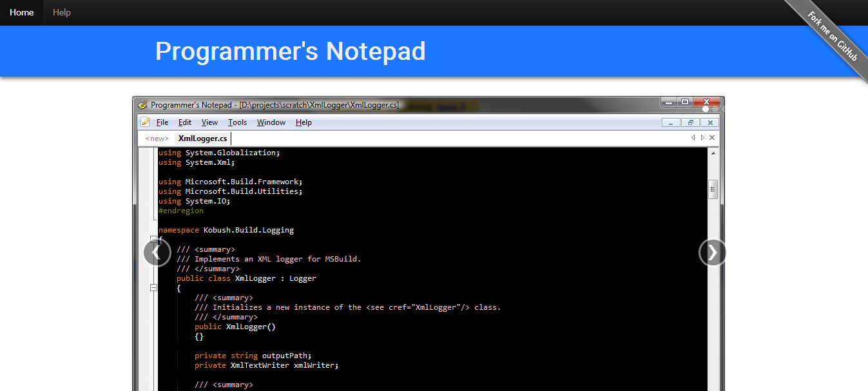Click the 'public XmlLogger()' constructor line
This screenshot has width=868, height=391.
click(235, 327)
